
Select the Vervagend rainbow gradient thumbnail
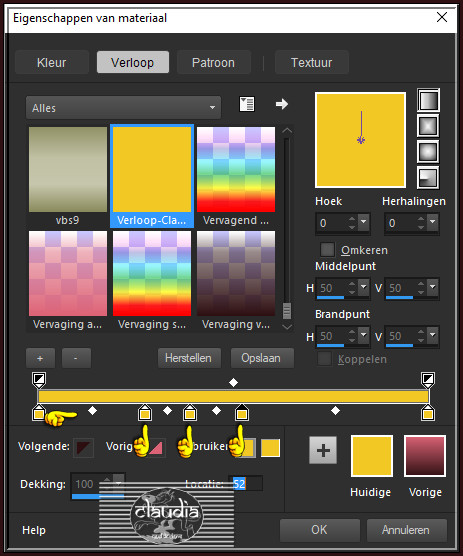(236, 169)
